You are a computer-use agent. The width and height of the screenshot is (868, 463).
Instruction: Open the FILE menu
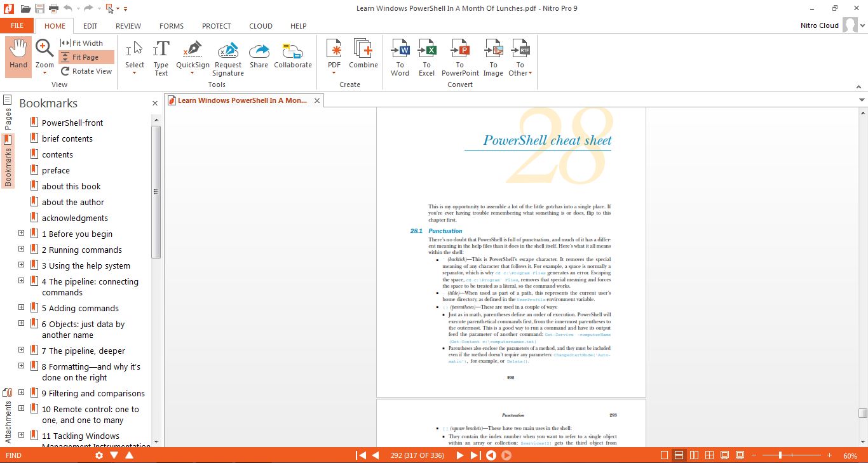(x=17, y=26)
